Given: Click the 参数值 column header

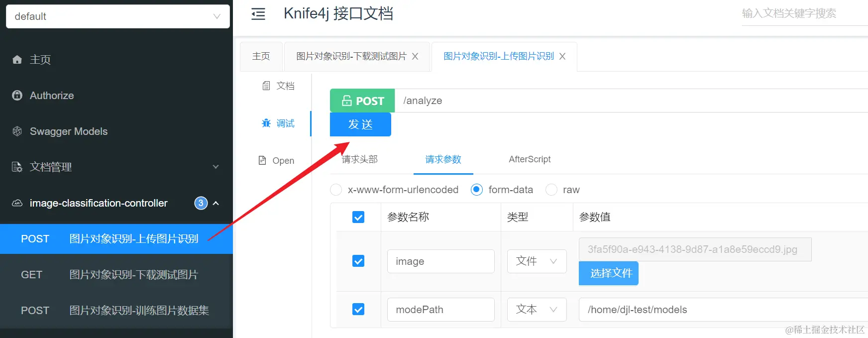Looking at the screenshot, I should (x=595, y=217).
